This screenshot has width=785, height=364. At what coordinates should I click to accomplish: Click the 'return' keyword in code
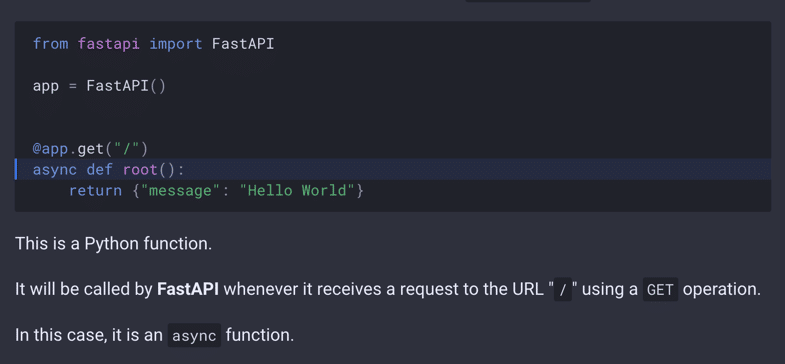(x=96, y=191)
